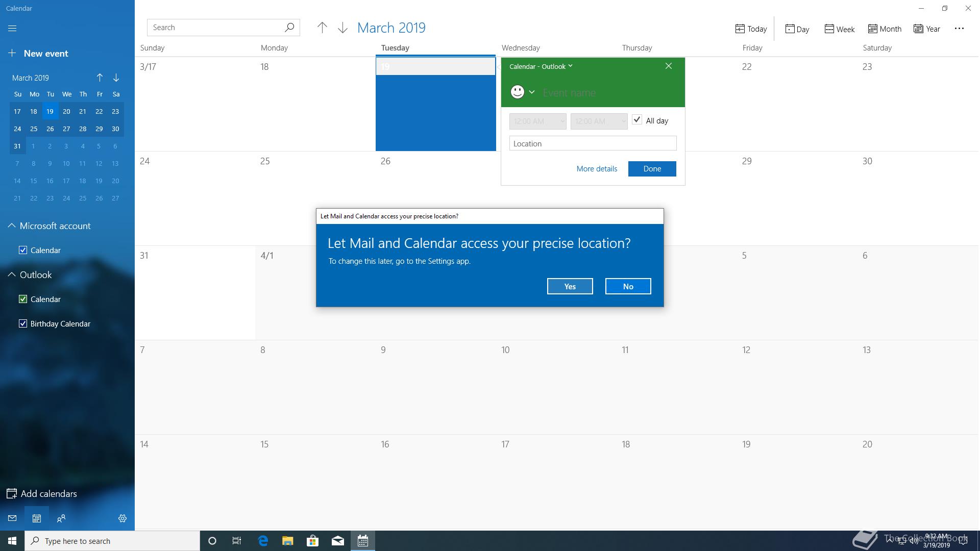Switch to Year view
Screen dimensions: 980x551
click(x=927, y=29)
